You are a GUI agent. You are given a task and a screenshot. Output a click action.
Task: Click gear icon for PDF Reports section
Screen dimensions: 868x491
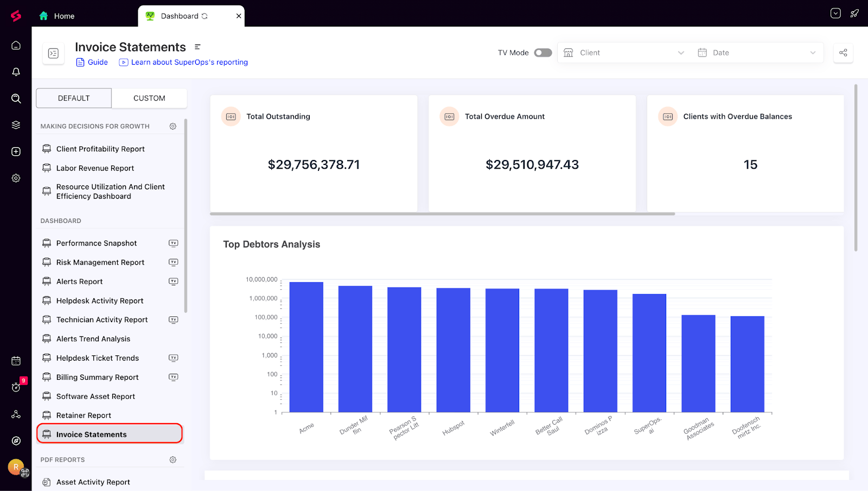173,460
